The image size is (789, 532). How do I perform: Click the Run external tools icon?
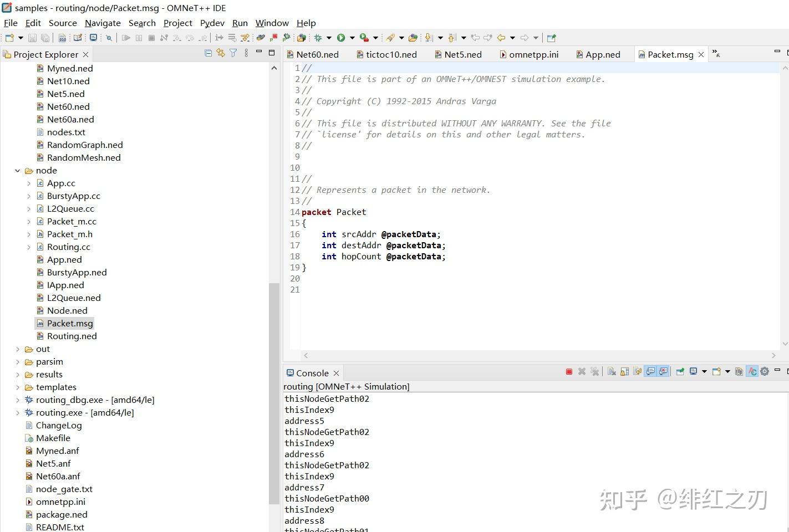pyautogui.click(x=364, y=38)
